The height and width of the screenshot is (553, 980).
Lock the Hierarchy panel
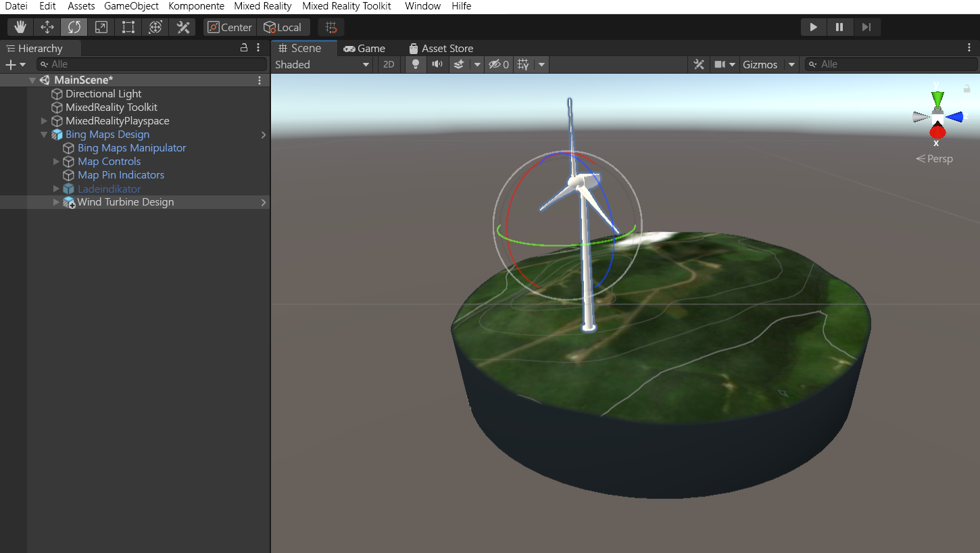244,48
